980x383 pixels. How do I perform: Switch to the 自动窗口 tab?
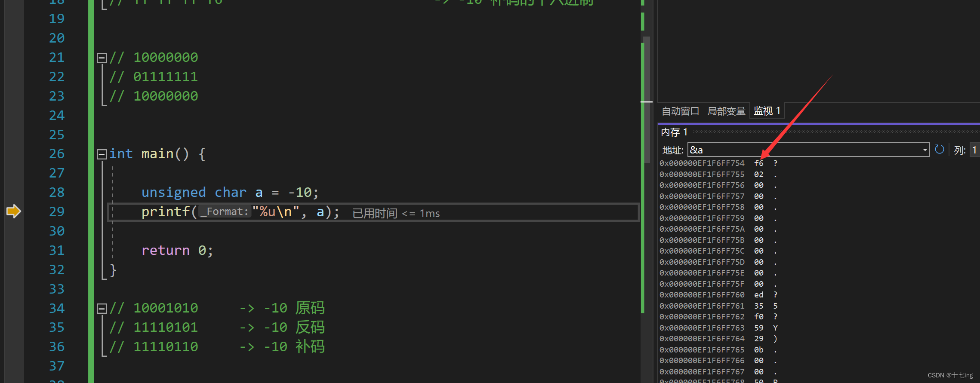tap(680, 111)
